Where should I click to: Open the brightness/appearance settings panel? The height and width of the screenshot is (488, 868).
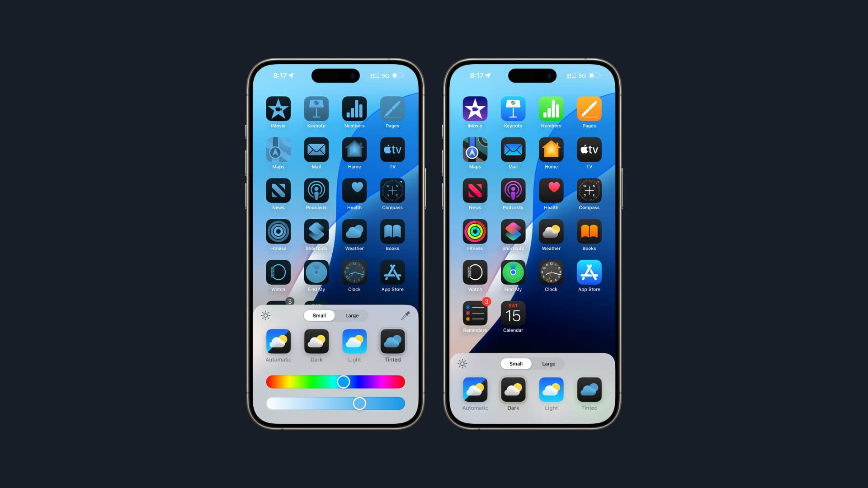click(x=266, y=315)
